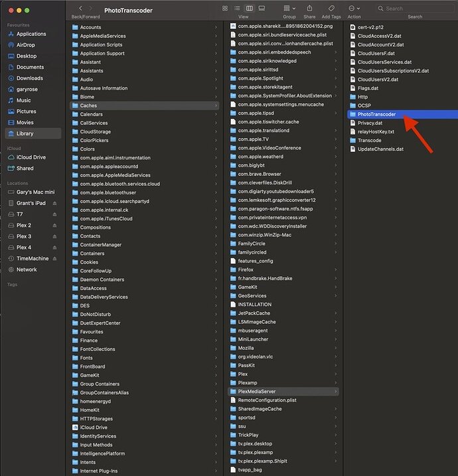Expand the com.apple.TV folder chevron
Screen dimensions: 458x476
coord(336,139)
